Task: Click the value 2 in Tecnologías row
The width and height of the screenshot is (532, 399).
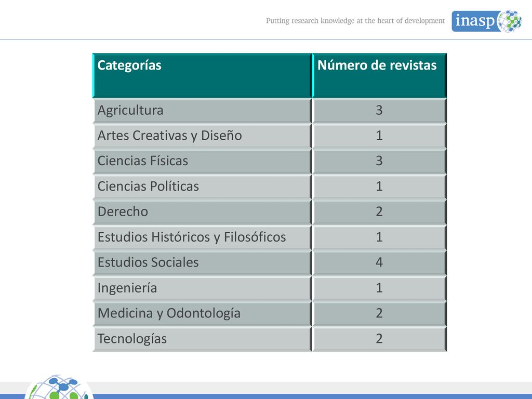Action: 379,339
